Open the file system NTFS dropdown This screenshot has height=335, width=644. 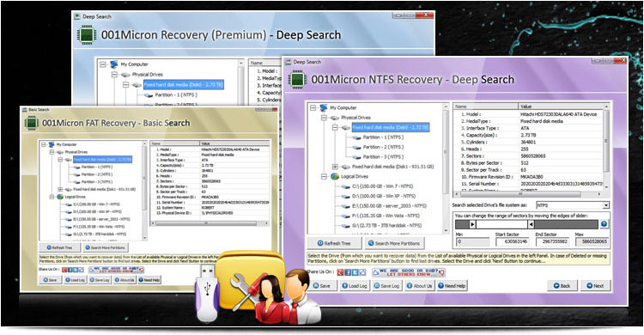pyautogui.click(x=606, y=205)
